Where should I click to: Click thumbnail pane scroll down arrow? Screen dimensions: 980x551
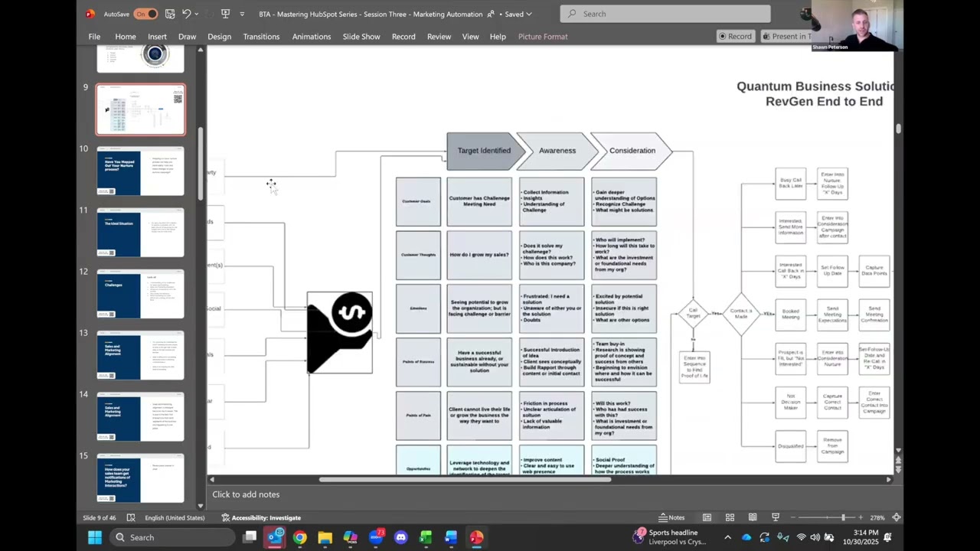tap(201, 505)
